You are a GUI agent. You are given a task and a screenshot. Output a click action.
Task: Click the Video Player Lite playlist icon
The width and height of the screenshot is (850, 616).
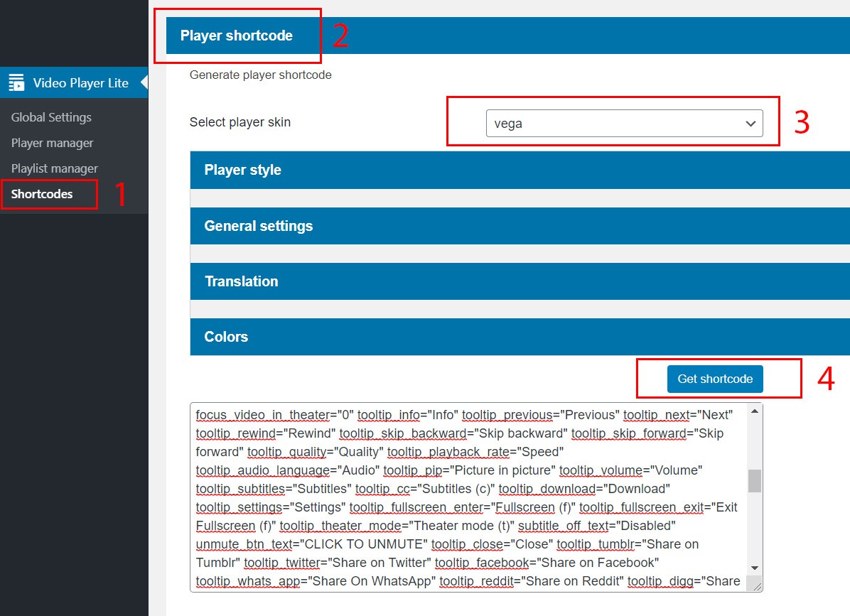tap(16, 83)
